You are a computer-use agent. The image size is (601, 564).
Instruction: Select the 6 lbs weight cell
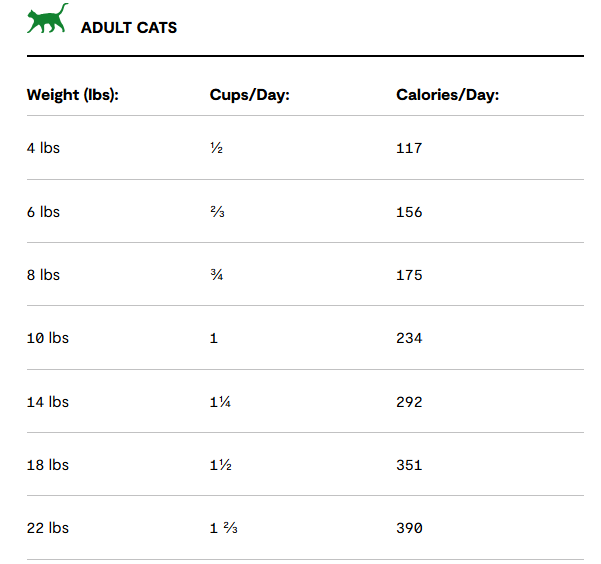43,212
